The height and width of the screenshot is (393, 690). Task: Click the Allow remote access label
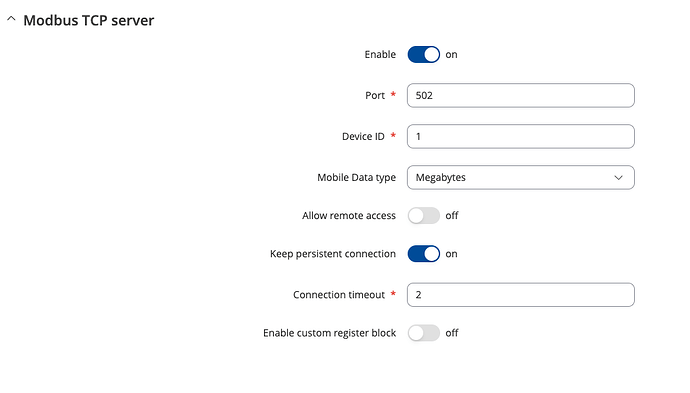coord(349,216)
